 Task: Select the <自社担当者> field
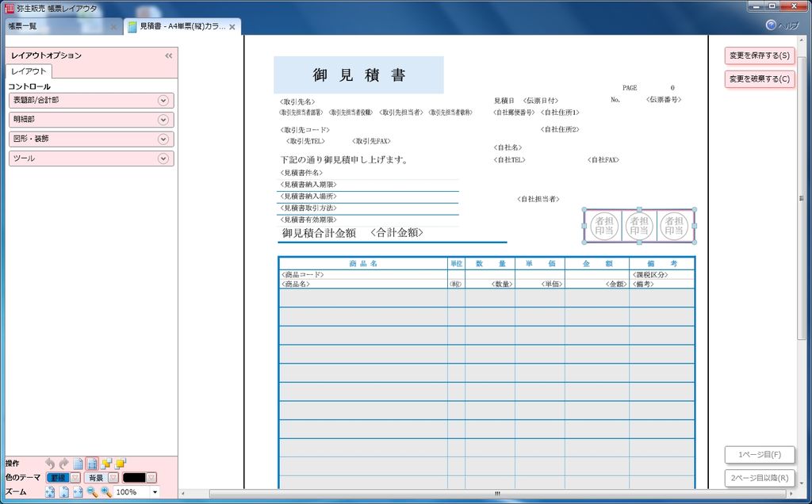[538, 199]
